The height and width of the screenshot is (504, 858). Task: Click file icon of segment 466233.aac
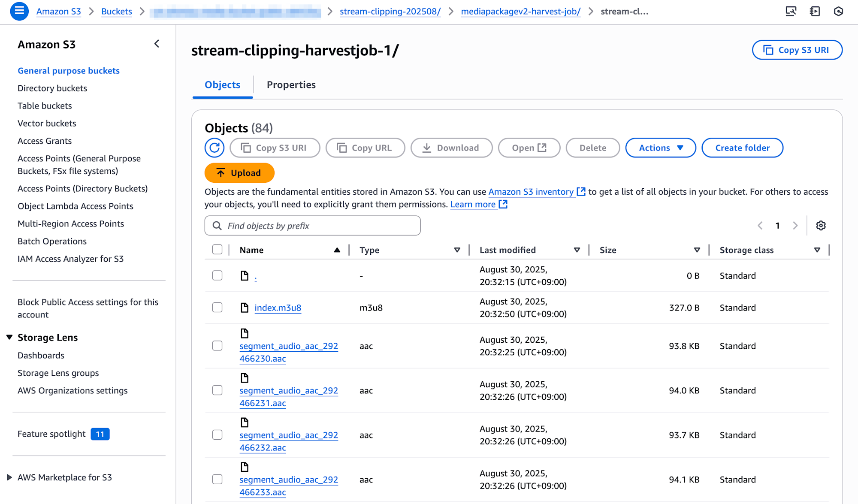(245, 467)
